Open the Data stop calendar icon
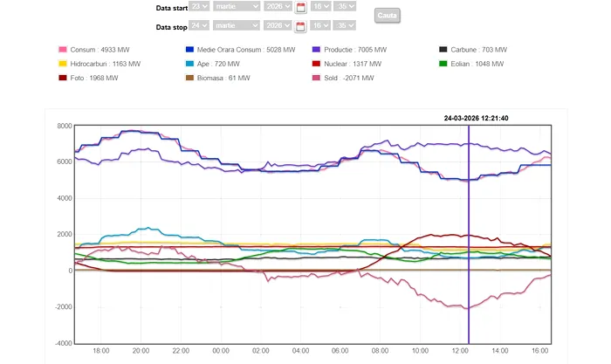The width and height of the screenshot is (611, 364). tap(301, 26)
